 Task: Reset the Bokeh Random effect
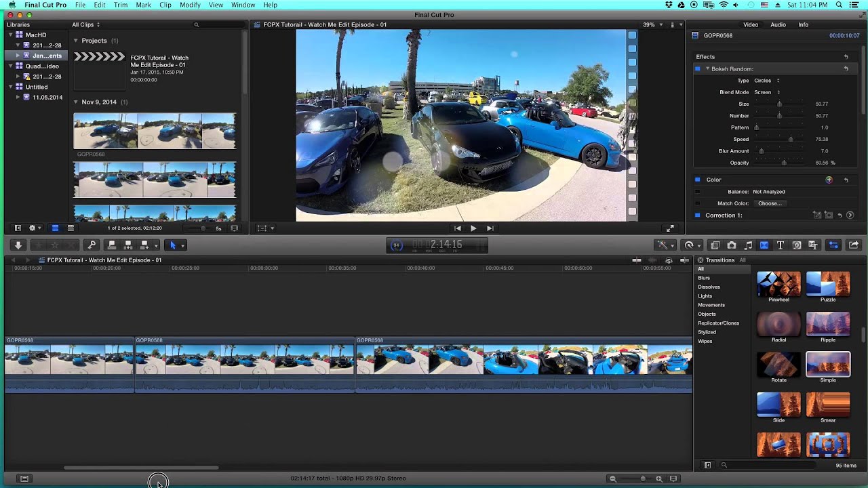coord(846,69)
